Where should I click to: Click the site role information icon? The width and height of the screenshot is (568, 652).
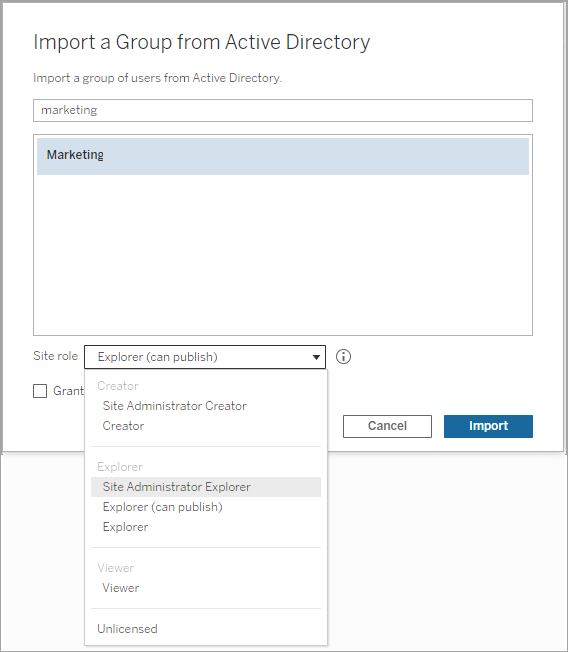pos(343,357)
